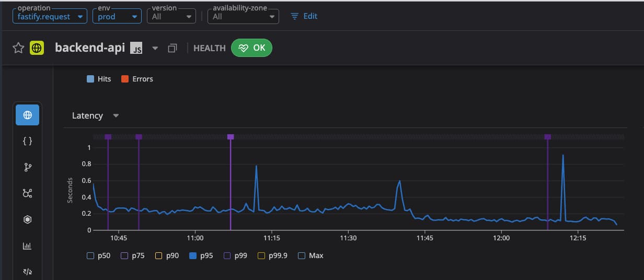The width and height of the screenshot is (644, 280).
Task: Expand the availability-zone filter dropdown
Action: [x=243, y=17]
